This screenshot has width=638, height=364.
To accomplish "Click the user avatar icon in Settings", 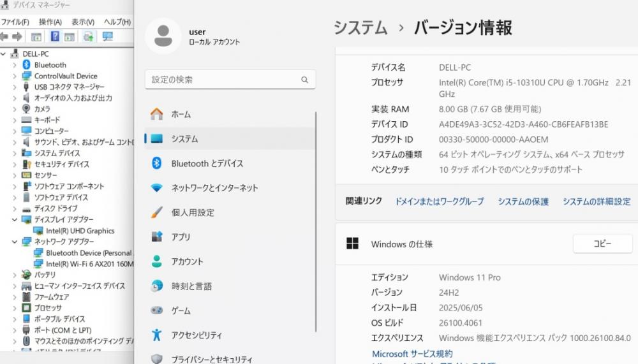I will coord(163,36).
